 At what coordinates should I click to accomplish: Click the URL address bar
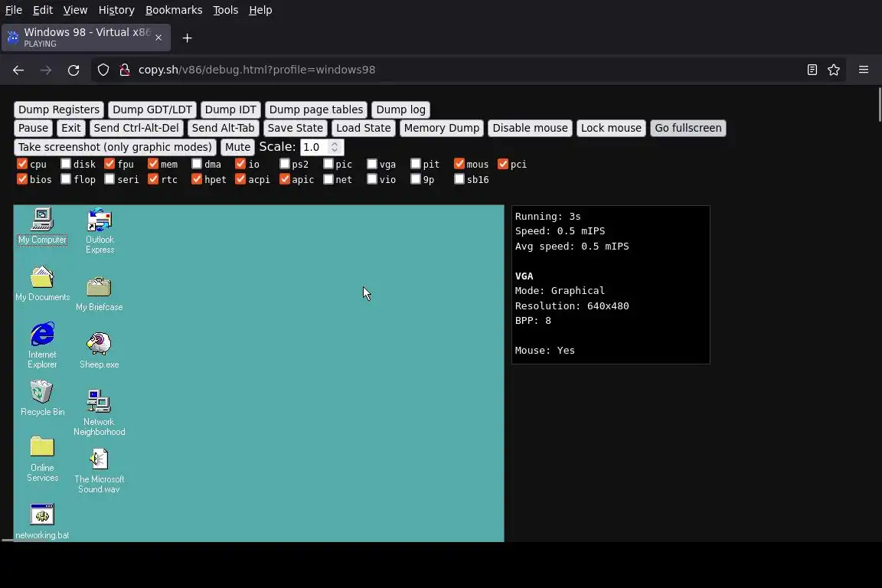pos(467,70)
